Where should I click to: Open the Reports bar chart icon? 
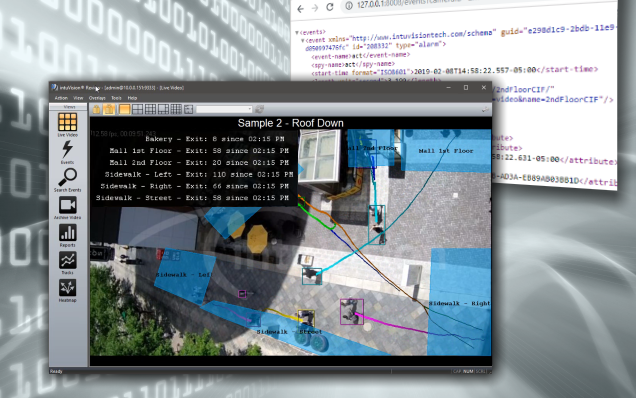(x=67, y=232)
